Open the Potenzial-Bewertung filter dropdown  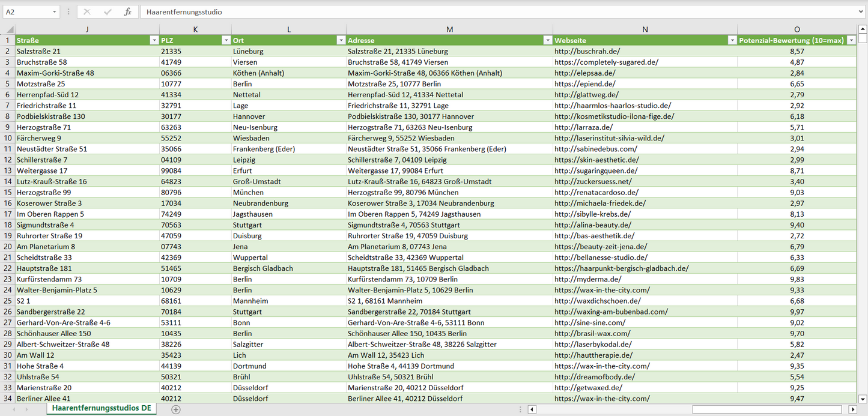(851, 40)
